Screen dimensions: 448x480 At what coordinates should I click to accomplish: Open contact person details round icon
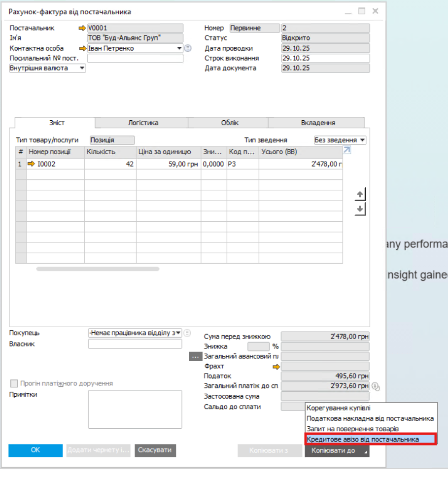tap(187, 48)
